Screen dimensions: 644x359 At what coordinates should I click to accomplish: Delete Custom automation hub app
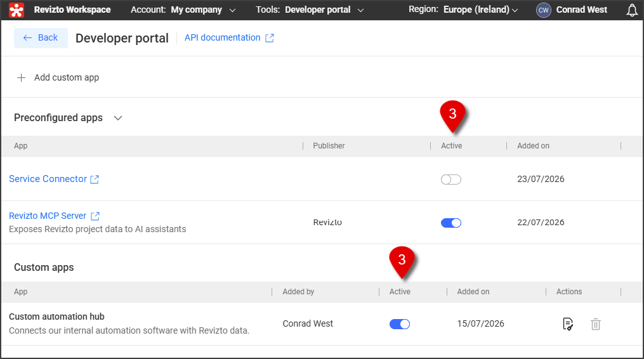[x=596, y=324]
